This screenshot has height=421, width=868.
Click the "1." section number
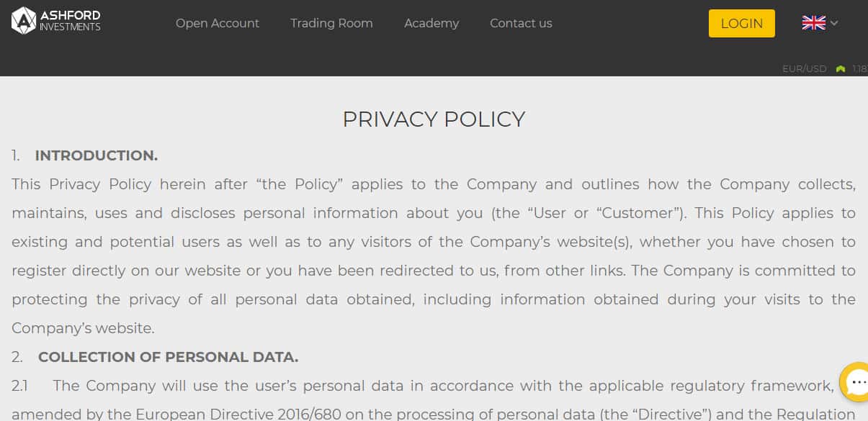[16, 155]
